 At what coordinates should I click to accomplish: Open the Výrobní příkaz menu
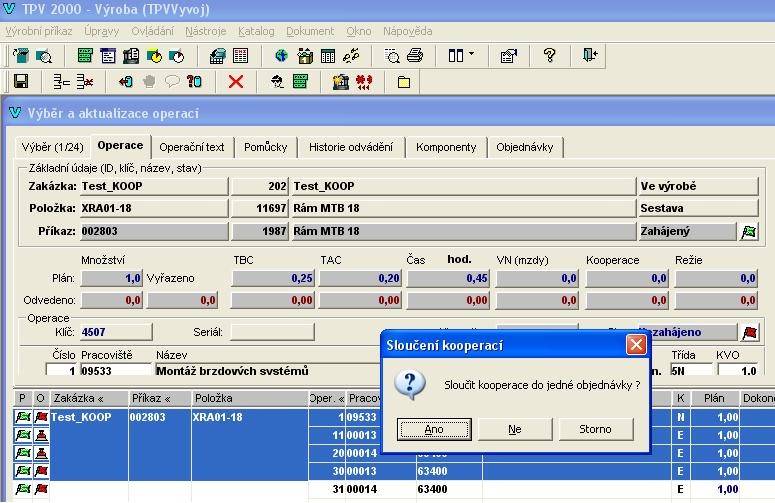pos(39,31)
